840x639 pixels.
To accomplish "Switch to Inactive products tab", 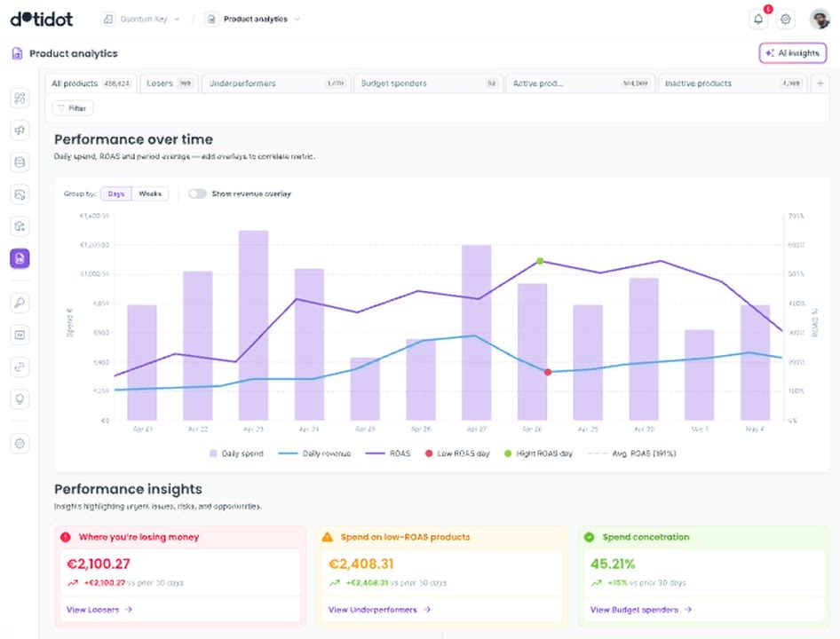I will tap(733, 83).
